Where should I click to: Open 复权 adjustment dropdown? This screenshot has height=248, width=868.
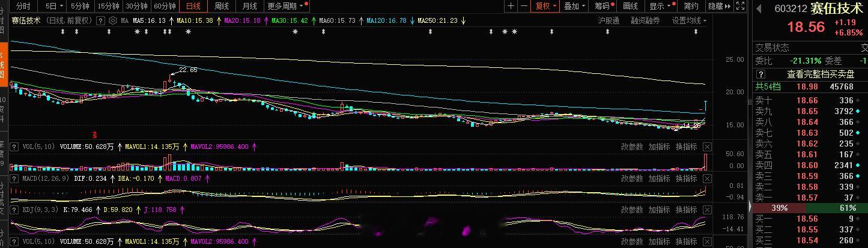click(x=546, y=6)
